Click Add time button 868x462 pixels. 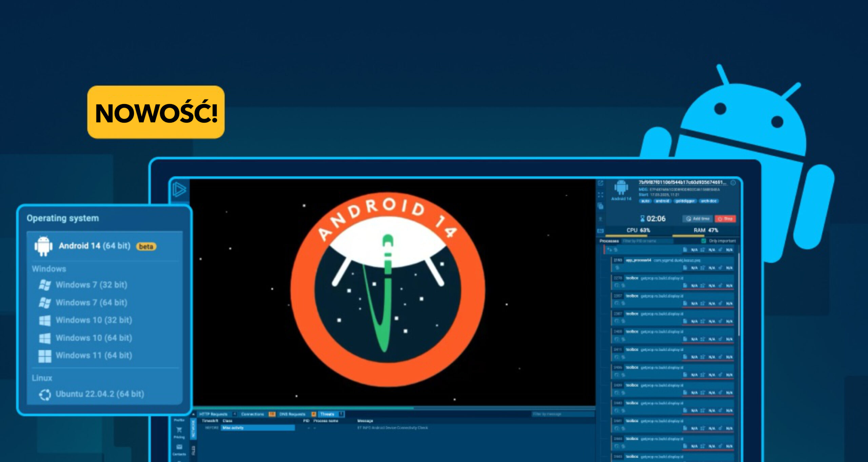tap(698, 219)
